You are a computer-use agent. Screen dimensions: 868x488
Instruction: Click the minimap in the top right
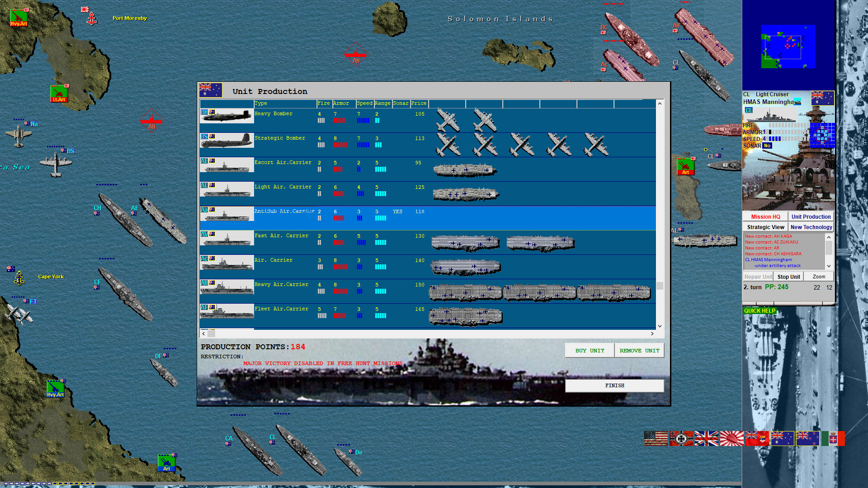tap(788, 47)
